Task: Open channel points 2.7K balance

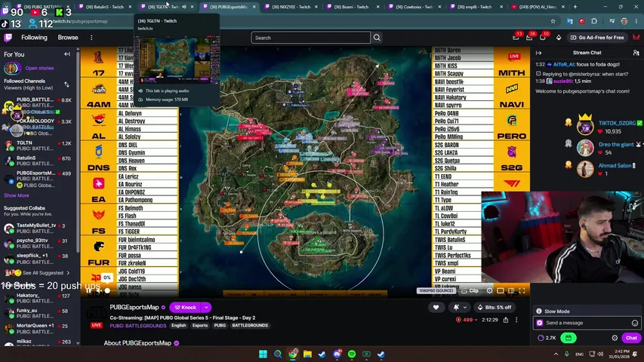Action: click(547, 338)
